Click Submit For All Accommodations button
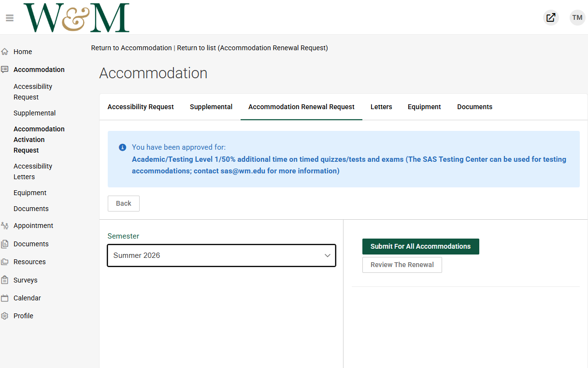Screen dimensions: 588x368 click(x=421, y=246)
